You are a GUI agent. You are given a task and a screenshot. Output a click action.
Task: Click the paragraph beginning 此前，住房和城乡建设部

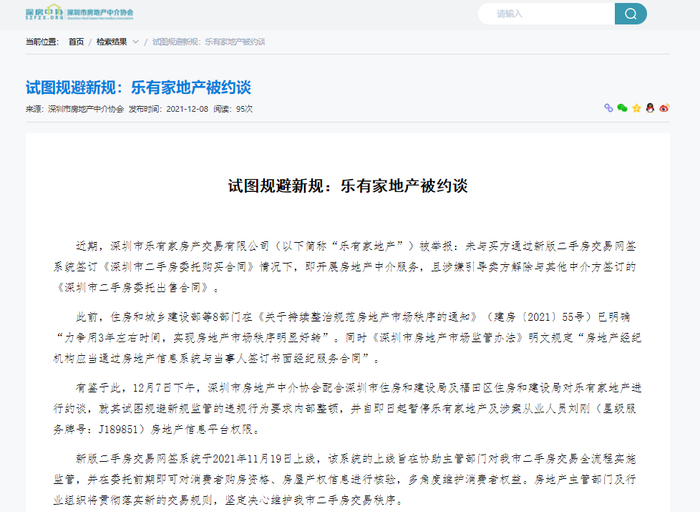tap(347, 338)
